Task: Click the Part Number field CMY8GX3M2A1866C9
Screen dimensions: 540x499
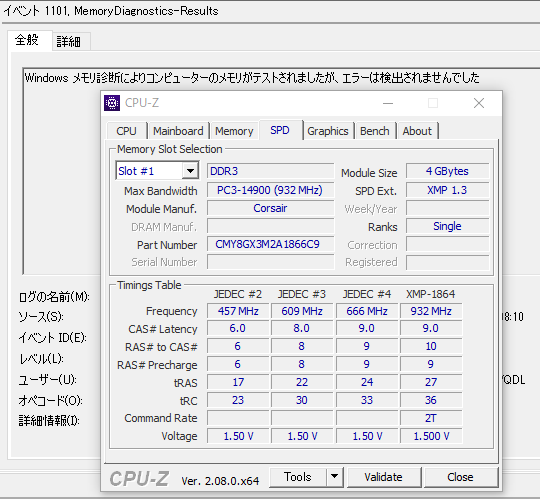Action: [270, 244]
